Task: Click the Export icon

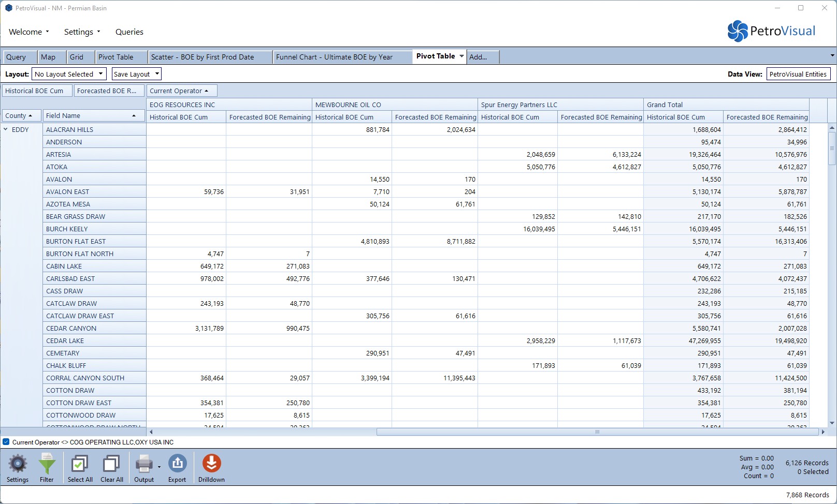Action: (x=177, y=464)
